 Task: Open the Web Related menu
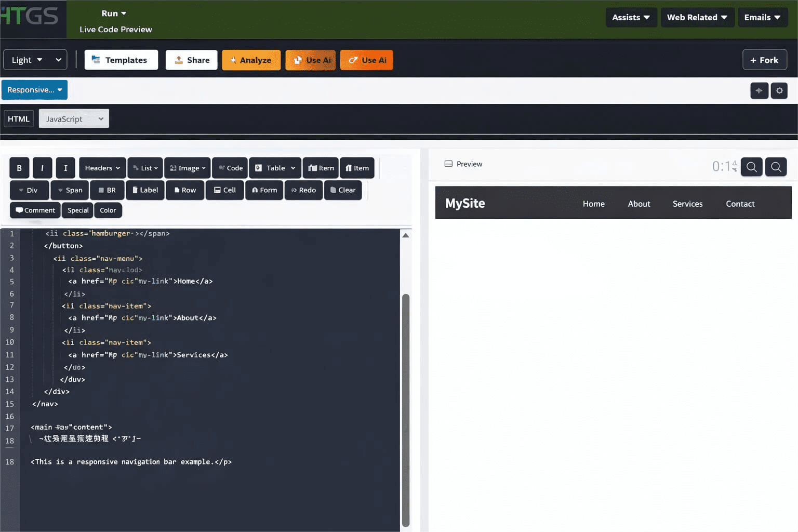tap(697, 17)
